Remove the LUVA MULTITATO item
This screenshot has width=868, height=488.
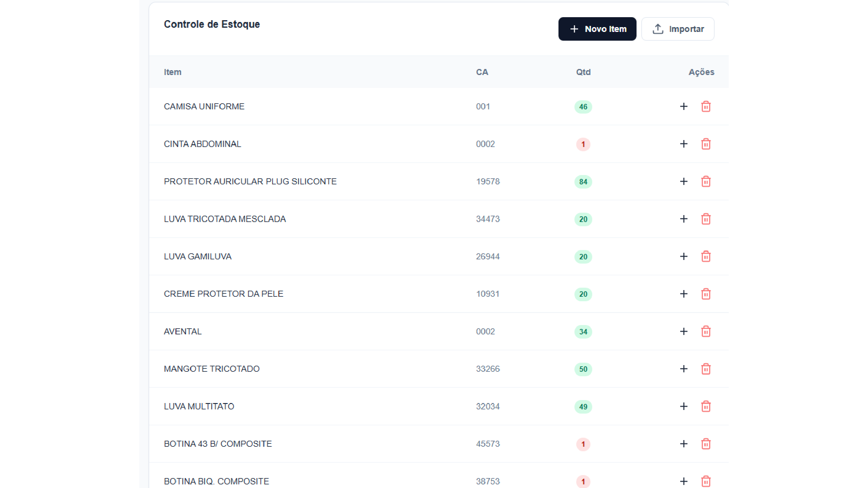point(706,406)
